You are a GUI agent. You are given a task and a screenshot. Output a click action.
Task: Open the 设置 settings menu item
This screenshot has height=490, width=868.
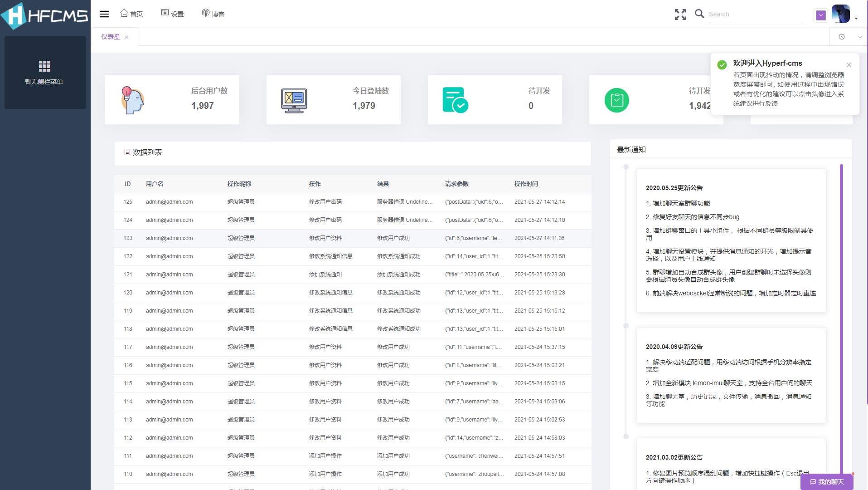tap(173, 14)
